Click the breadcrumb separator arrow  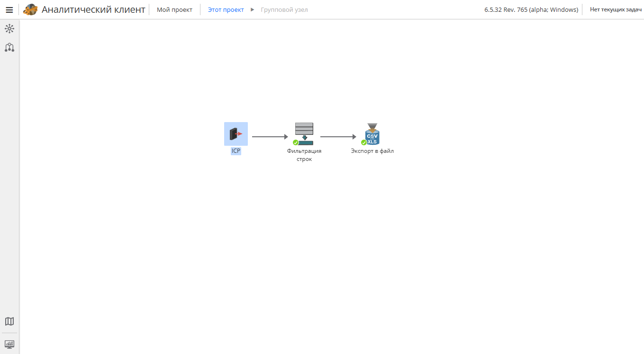point(253,10)
